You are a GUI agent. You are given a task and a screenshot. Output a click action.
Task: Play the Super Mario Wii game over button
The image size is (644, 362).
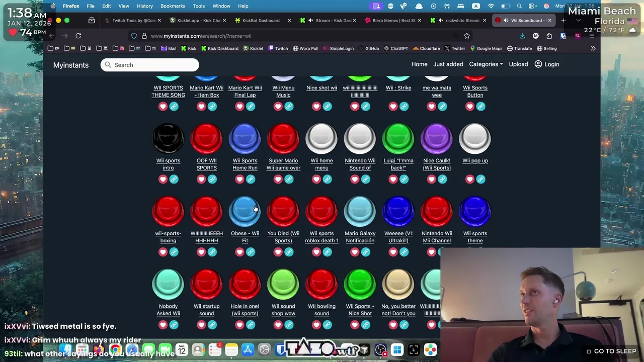click(283, 138)
